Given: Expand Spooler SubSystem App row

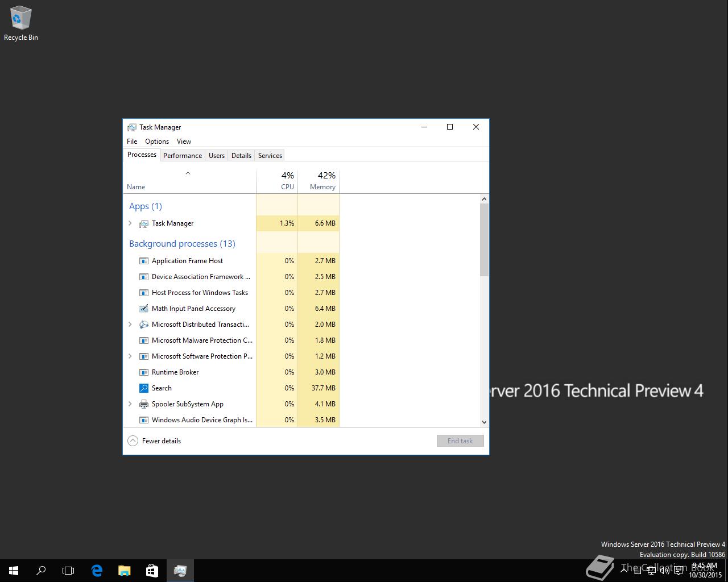Looking at the screenshot, I should (x=130, y=404).
